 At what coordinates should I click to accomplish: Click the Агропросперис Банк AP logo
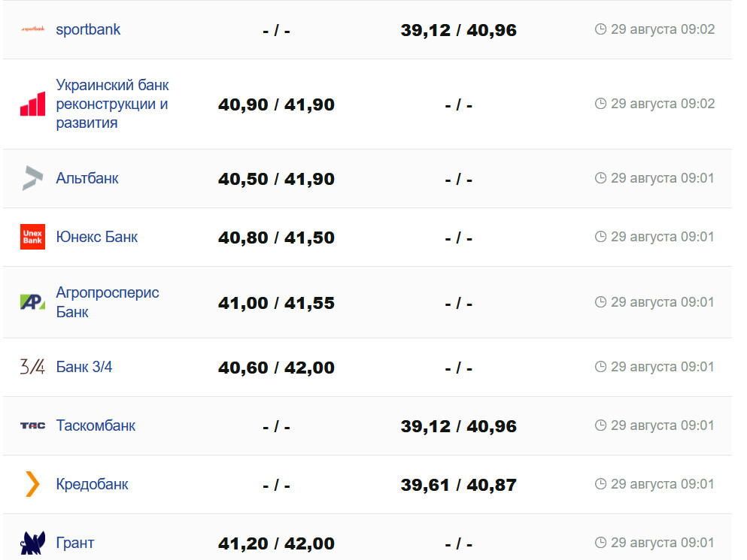coord(32,302)
